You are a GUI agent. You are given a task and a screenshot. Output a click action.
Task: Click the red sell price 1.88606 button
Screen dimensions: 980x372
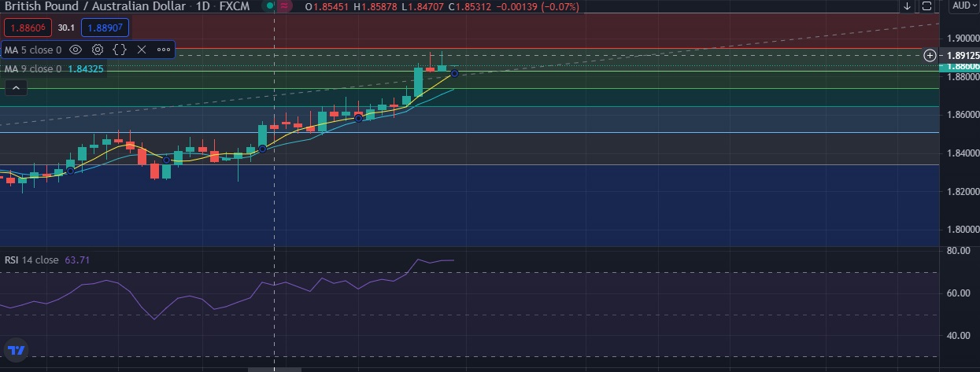(27, 28)
